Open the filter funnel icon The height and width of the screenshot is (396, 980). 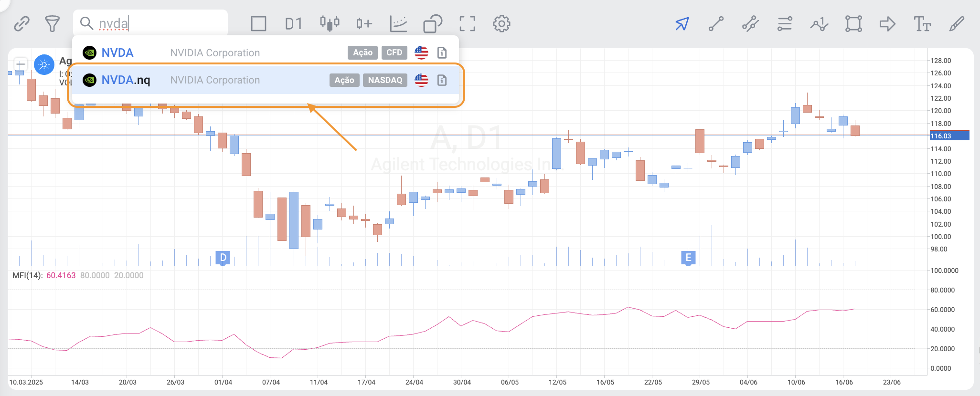click(52, 23)
